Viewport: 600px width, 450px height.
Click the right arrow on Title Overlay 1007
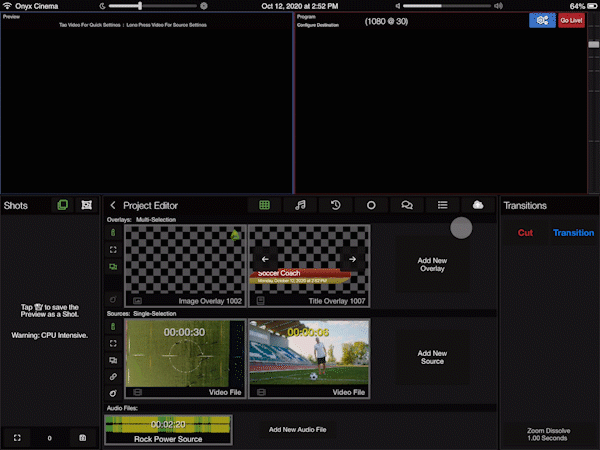click(x=352, y=259)
